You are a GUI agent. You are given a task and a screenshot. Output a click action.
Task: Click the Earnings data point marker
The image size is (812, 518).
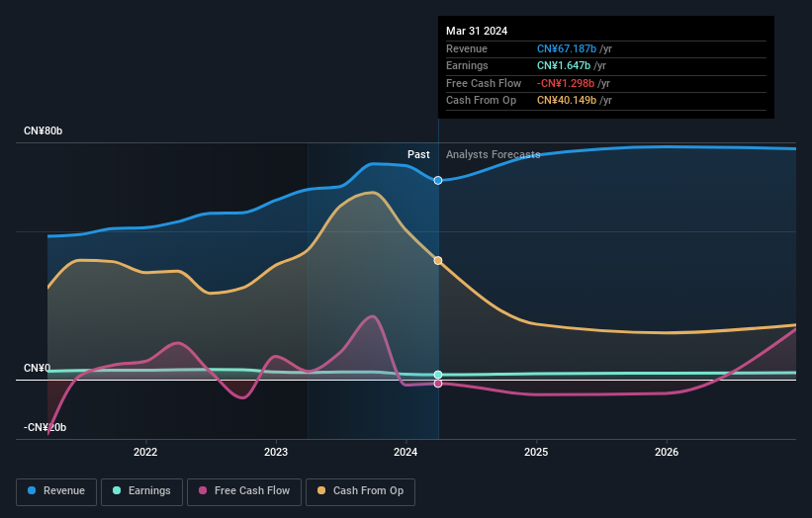(x=438, y=375)
